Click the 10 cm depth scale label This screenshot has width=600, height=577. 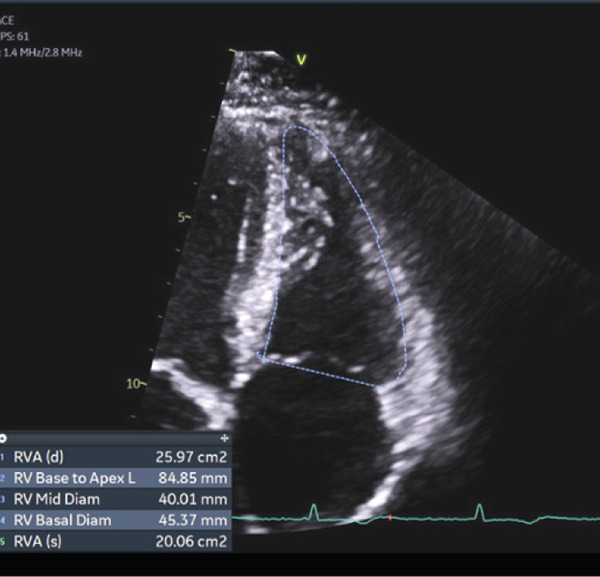click(134, 384)
